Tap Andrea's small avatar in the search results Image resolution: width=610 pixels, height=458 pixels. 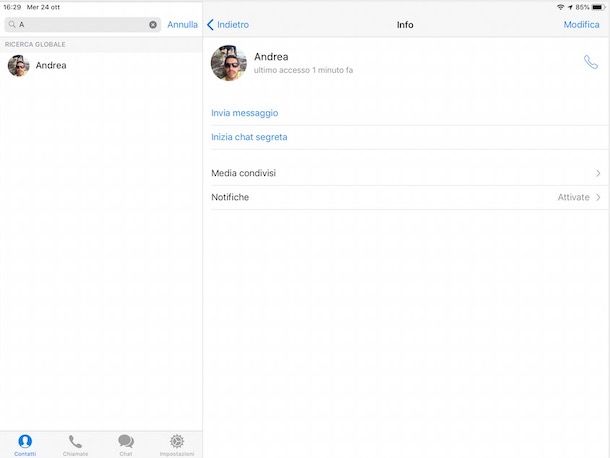[x=19, y=65]
